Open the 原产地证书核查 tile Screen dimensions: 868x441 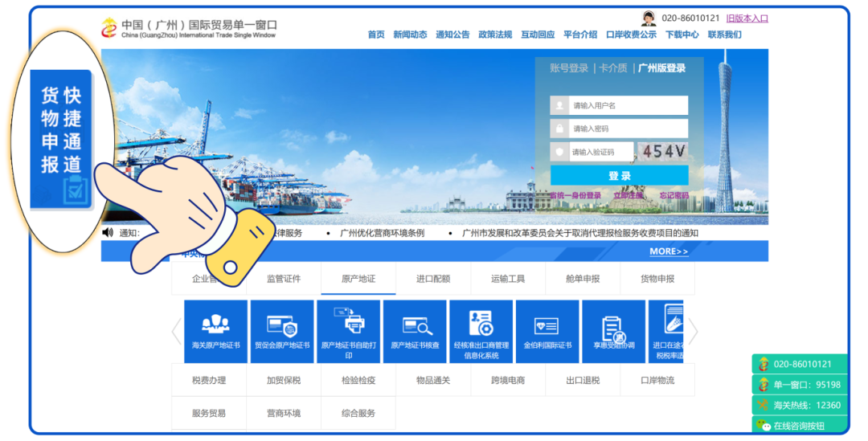click(416, 332)
